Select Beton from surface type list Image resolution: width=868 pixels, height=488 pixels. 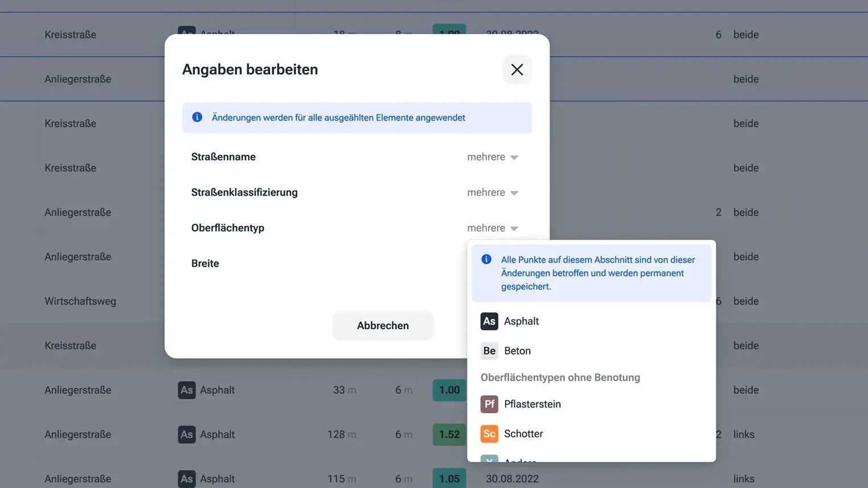coord(592,351)
